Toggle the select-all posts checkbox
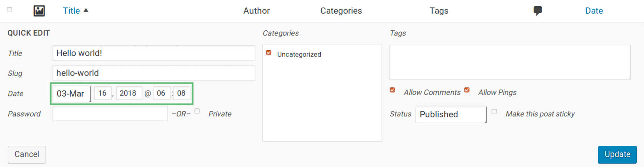Image resolution: width=644 pixels, height=167 pixels. click(10, 10)
